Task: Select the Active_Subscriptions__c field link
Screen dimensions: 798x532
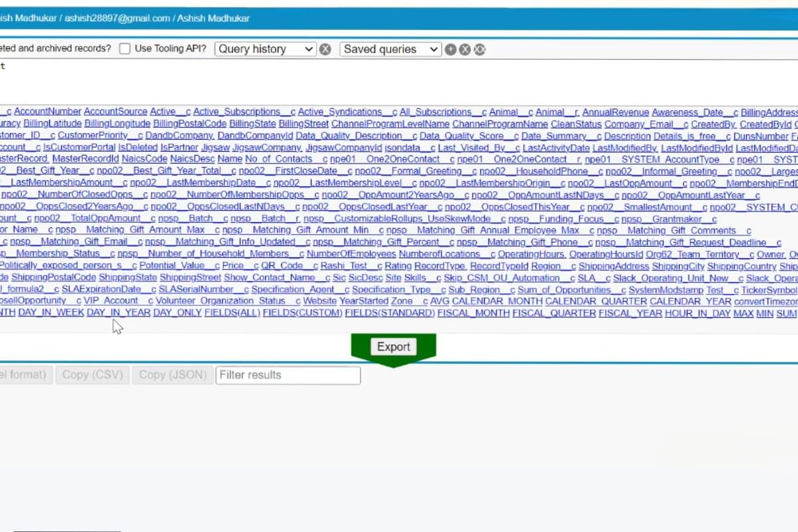Action: (244, 112)
